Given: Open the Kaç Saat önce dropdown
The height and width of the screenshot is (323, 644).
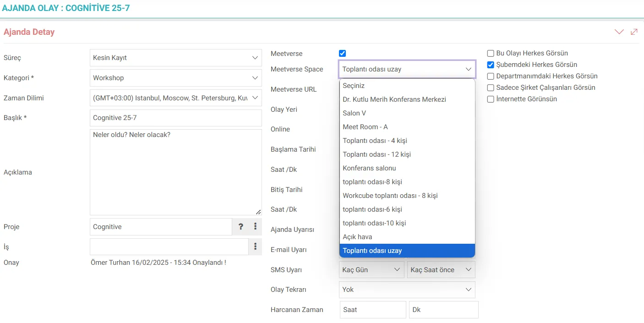Looking at the screenshot, I should click(441, 270).
